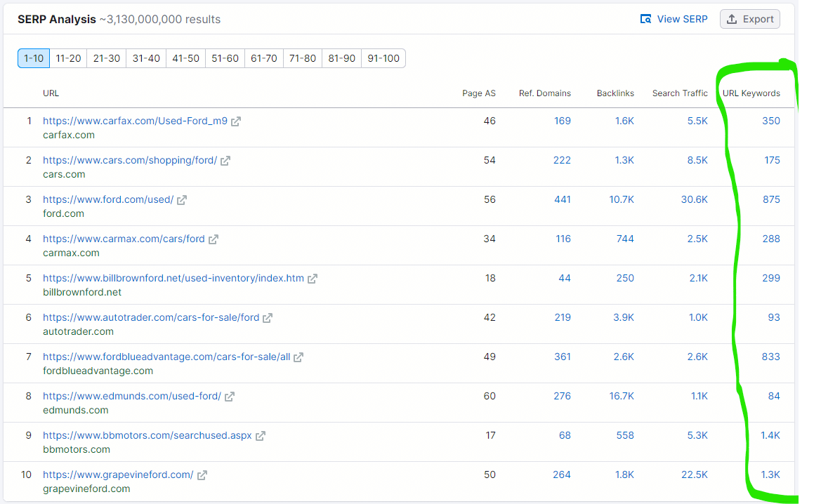The width and height of the screenshot is (821, 504).
Task: Switch to the 91-100 results tab
Action: [383, 58]
